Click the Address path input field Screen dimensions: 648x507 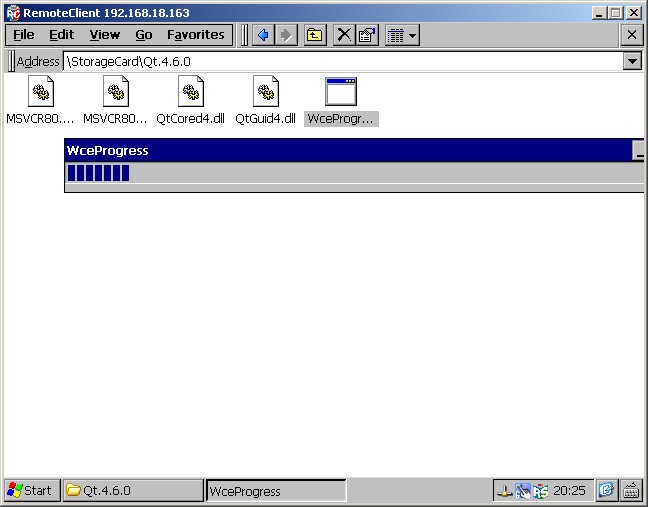coord(343,62)
